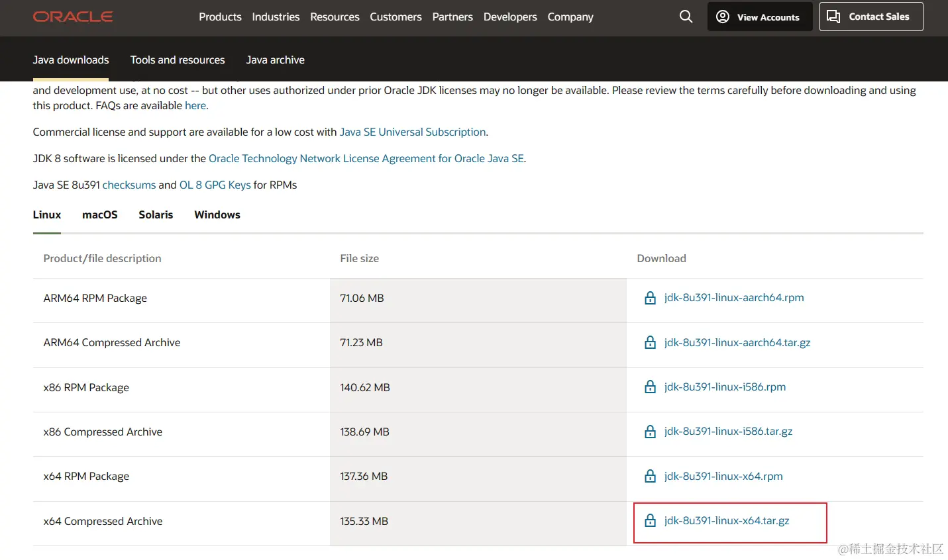
Task: Click the 137.36 MB file size
Action: tap(364, 476)
